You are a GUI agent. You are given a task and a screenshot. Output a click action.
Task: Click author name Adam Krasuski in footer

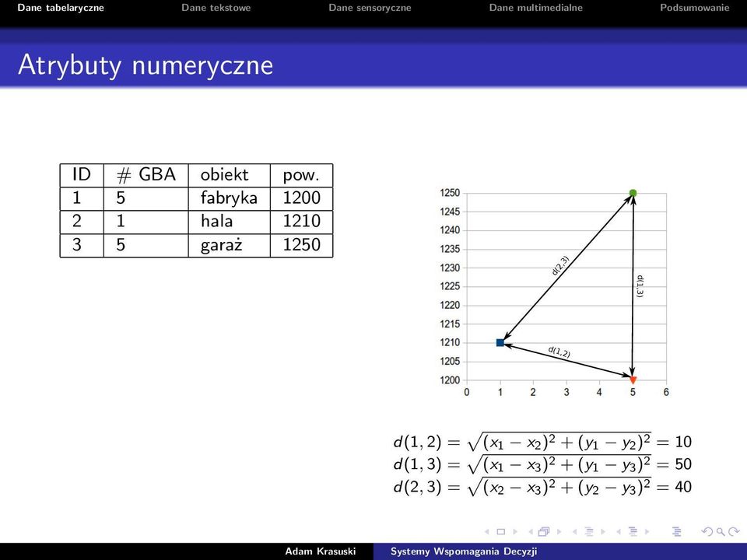[320, 551]
